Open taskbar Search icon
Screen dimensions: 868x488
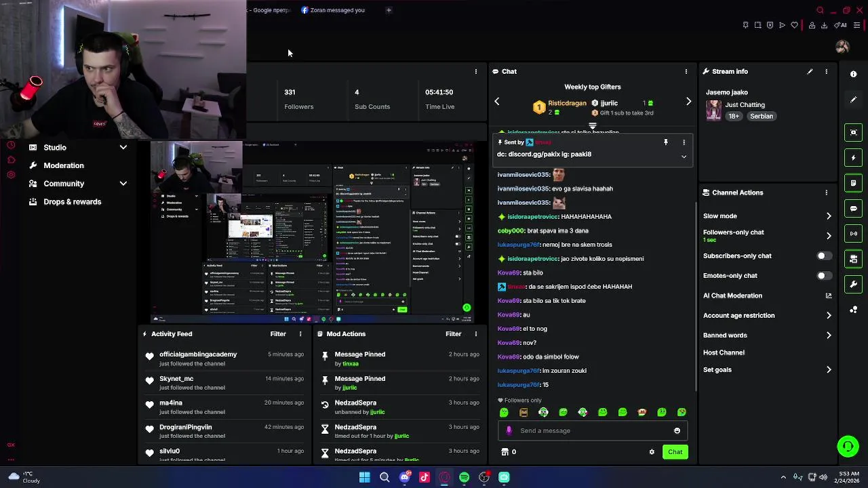(384, 477)
